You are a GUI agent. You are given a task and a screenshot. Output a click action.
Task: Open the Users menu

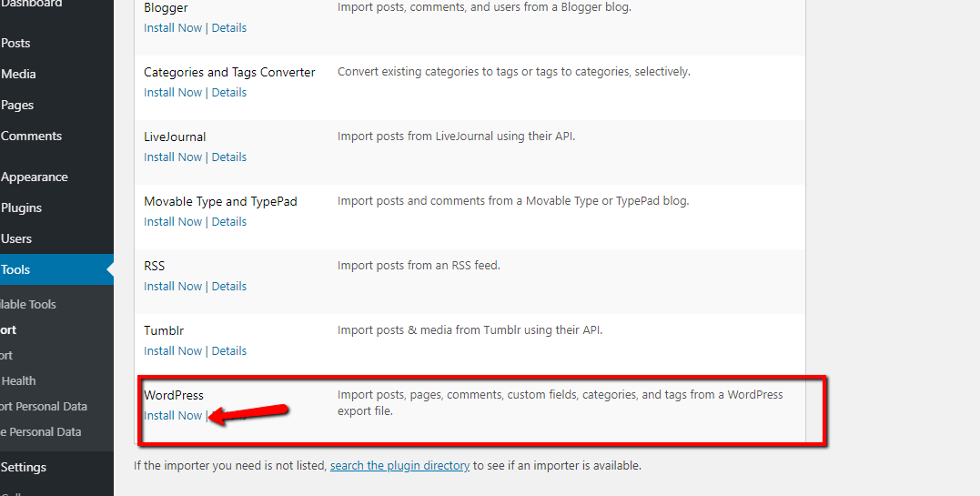tap(15, 239)
